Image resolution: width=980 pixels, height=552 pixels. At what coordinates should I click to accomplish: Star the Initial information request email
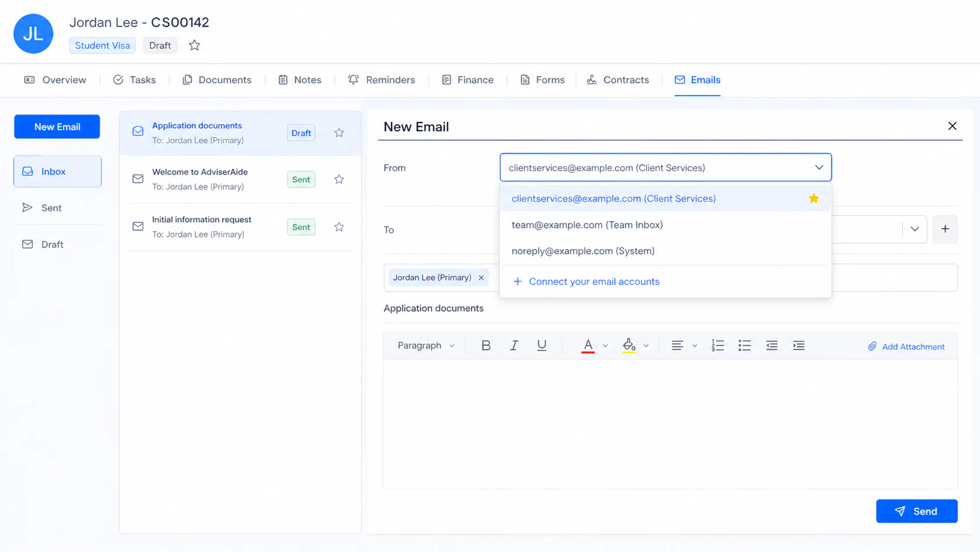339,227
